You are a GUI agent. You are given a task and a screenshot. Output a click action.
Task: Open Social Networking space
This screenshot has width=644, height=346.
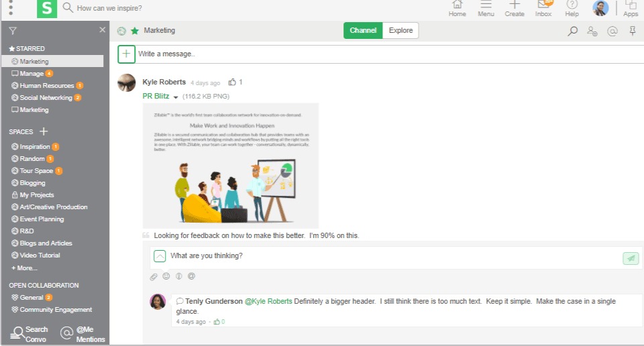click(x=46, y=98)
